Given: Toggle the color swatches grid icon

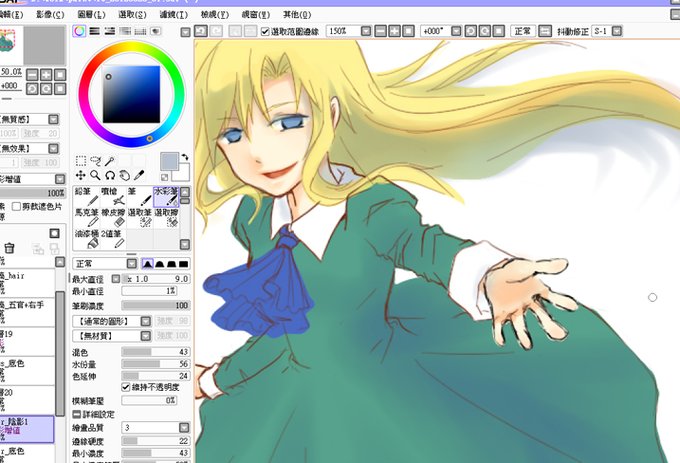Looking at the screenshot, I should (140, 31).
